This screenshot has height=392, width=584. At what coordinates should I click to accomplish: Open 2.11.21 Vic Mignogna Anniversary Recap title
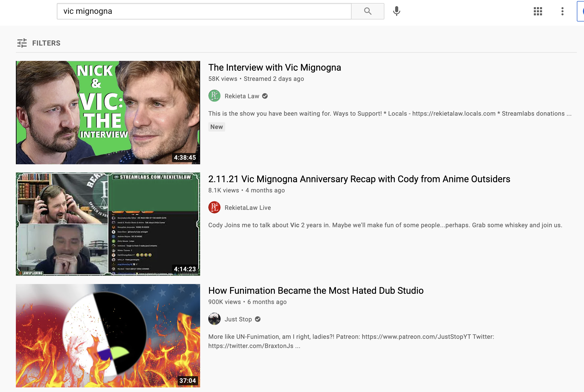tap(359, 179)
